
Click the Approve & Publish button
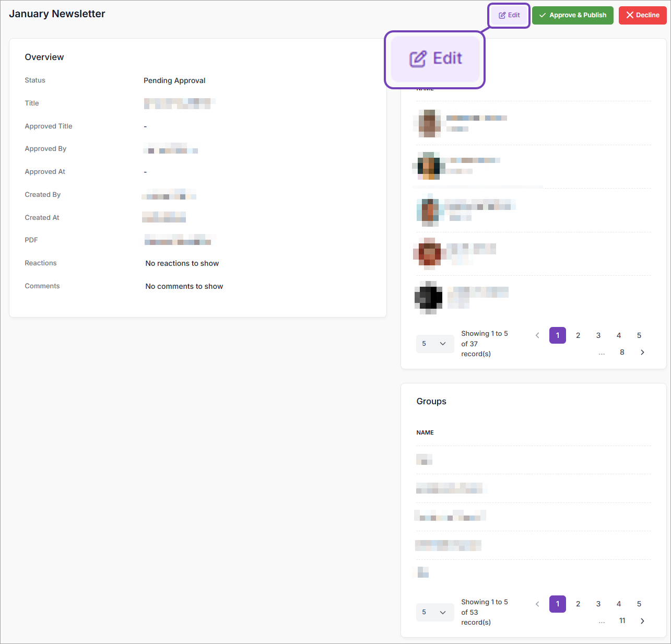572,15
